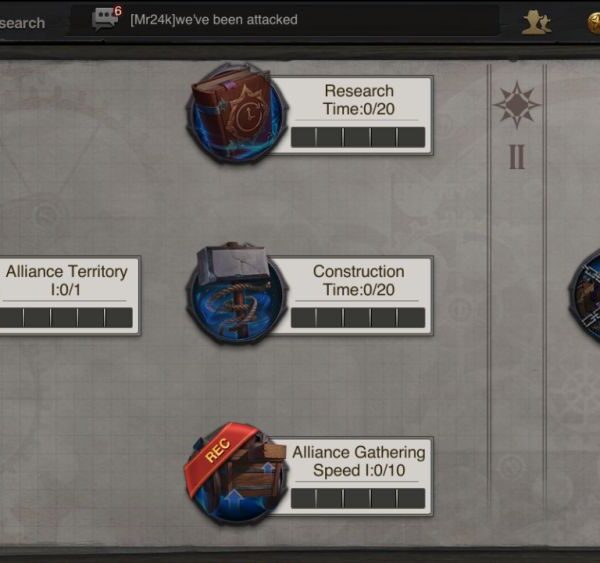The image size is (600, 563).
Task: Open the Alliance Gathering Speed crate icon
Action: pyautogui.click(x=235, y=474)
